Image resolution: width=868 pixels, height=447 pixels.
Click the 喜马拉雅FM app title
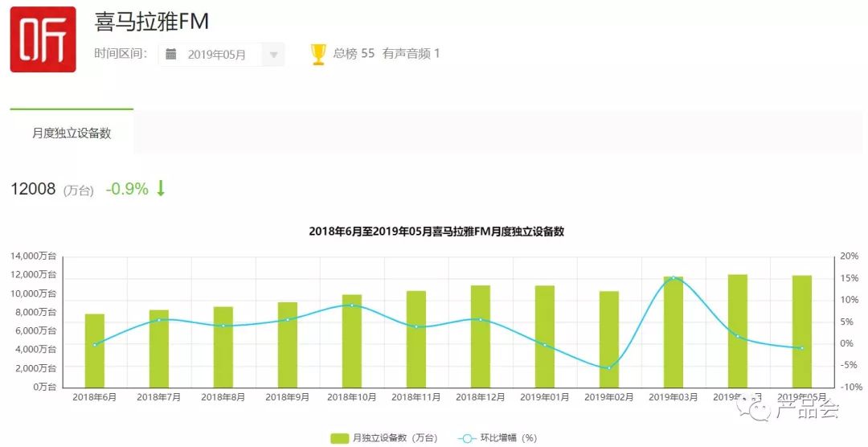click(151, 21)
